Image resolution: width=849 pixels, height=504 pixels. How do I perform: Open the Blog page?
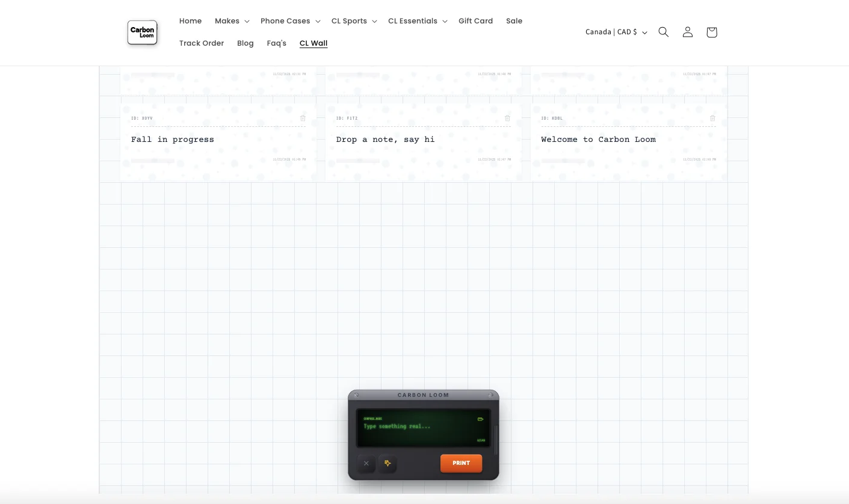pos(245,43)
